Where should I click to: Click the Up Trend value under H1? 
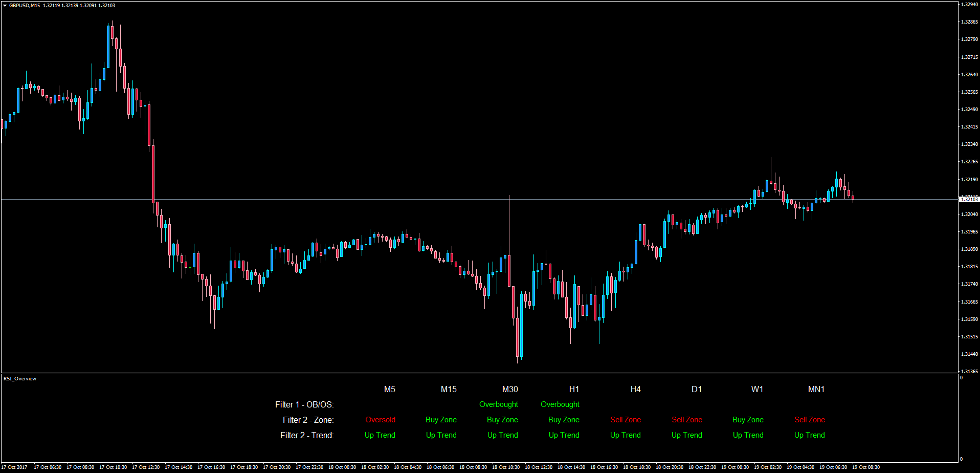[x=564, y=435]
